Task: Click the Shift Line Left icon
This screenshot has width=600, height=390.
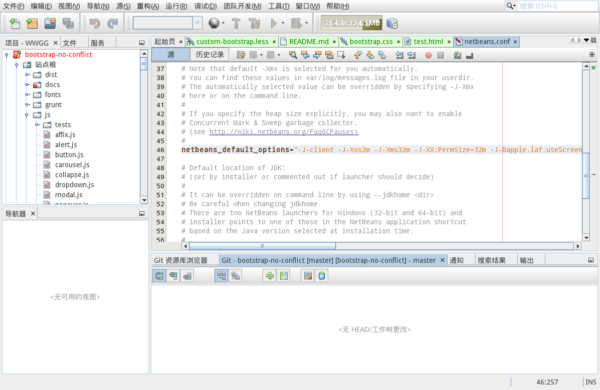Action: tap(399, 55)
